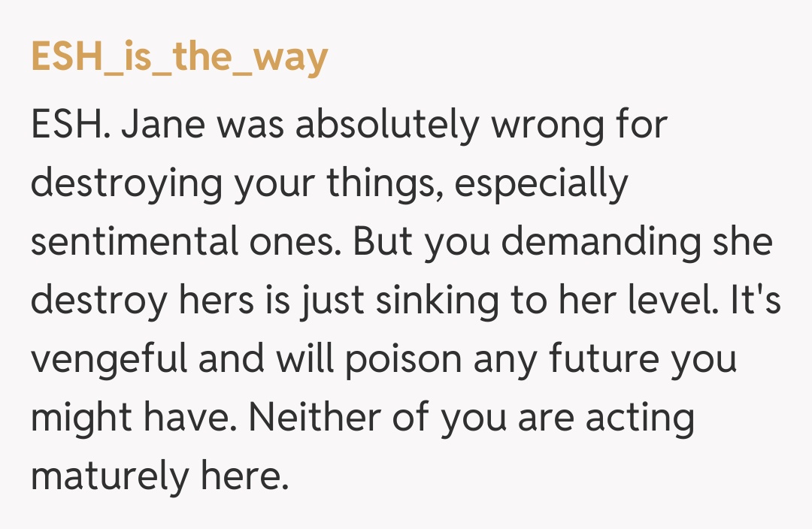Screen dimensions: 812x529
Task: Click the opening "ESH." verdict in comment body
Action: pos(71,125)
